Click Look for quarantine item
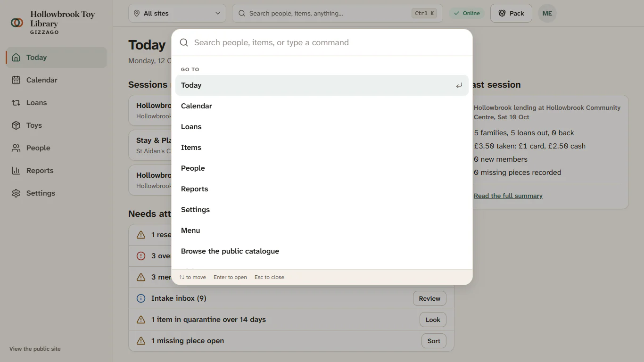 pyautogui.click(x=433, y=320)
